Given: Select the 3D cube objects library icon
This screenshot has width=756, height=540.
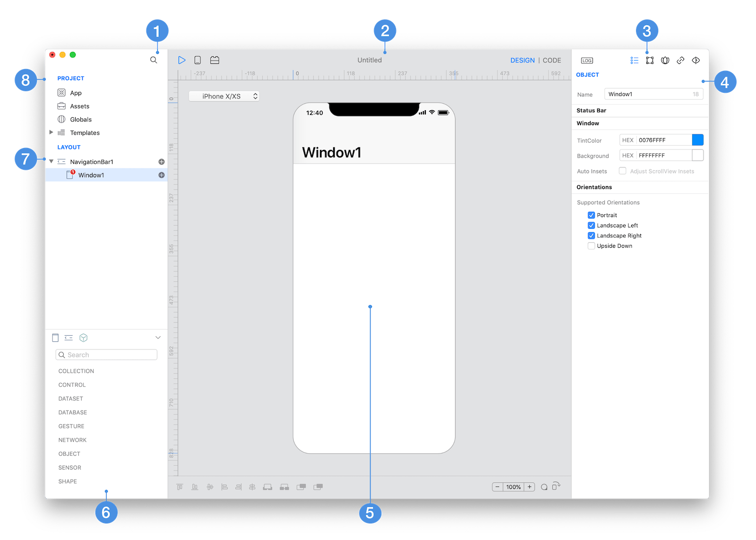Looking at the screenshot, I should [84, 338].
